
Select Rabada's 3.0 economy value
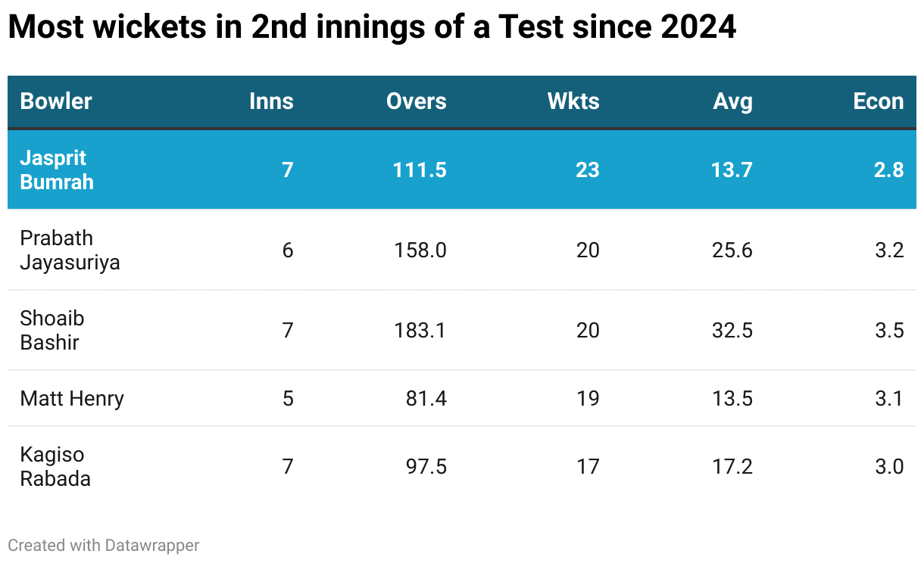(x=889, y=466)
